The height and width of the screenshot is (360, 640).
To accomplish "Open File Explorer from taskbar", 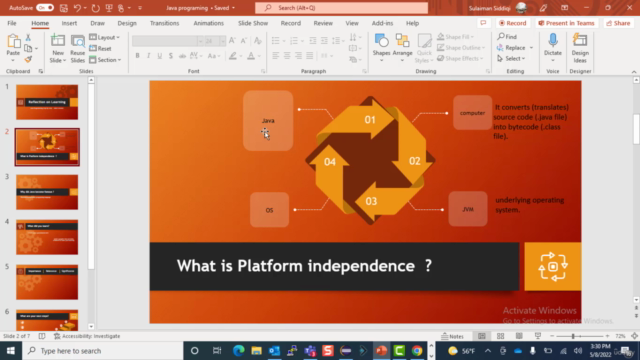I will click(x=256, y=351).
